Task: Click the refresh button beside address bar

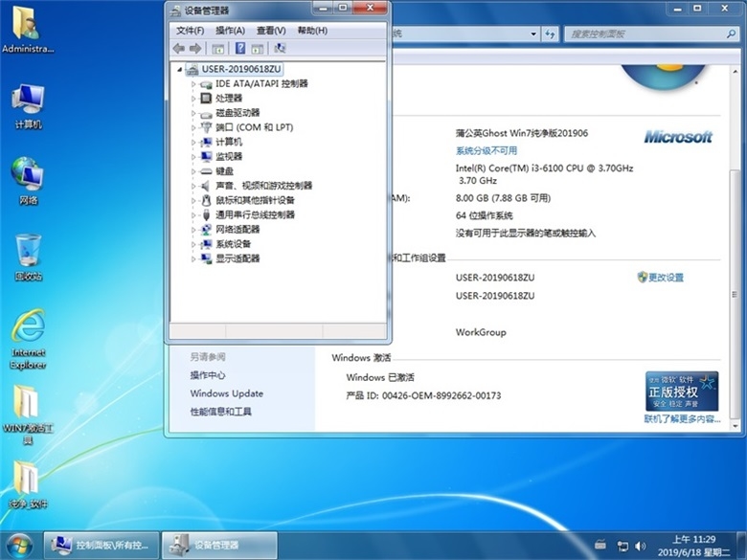Action: 551,34
